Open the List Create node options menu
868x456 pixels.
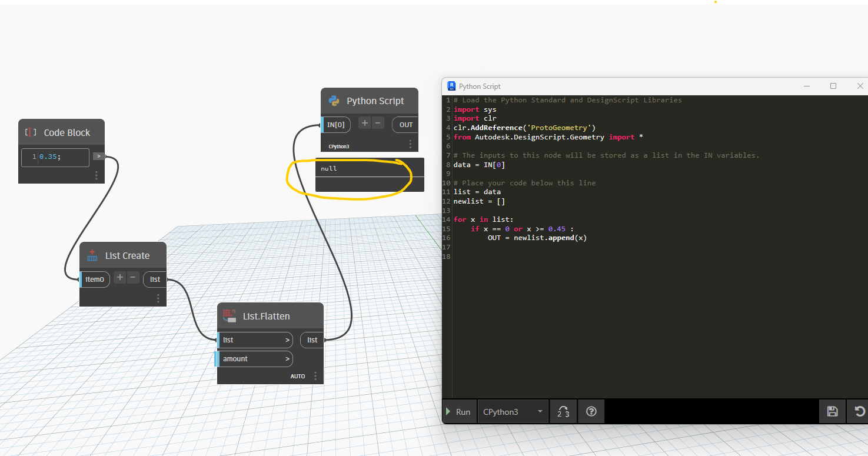click(x=158, y=298)
